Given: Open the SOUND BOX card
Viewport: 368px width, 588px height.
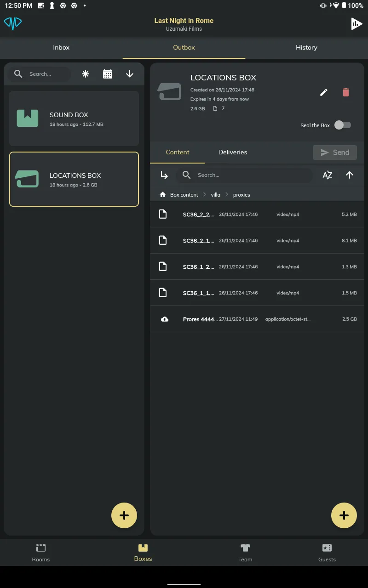Looking at the screenshot, I should click(74, 119).
